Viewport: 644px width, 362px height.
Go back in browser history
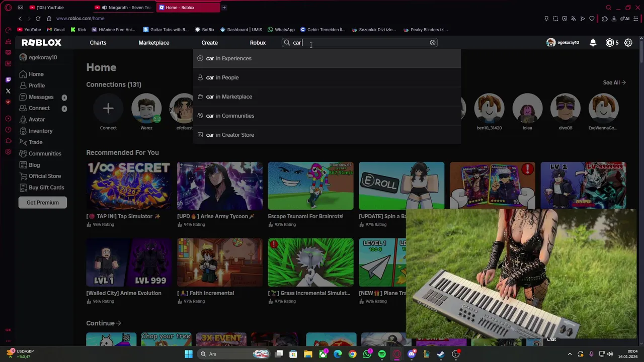click(20, 19)
